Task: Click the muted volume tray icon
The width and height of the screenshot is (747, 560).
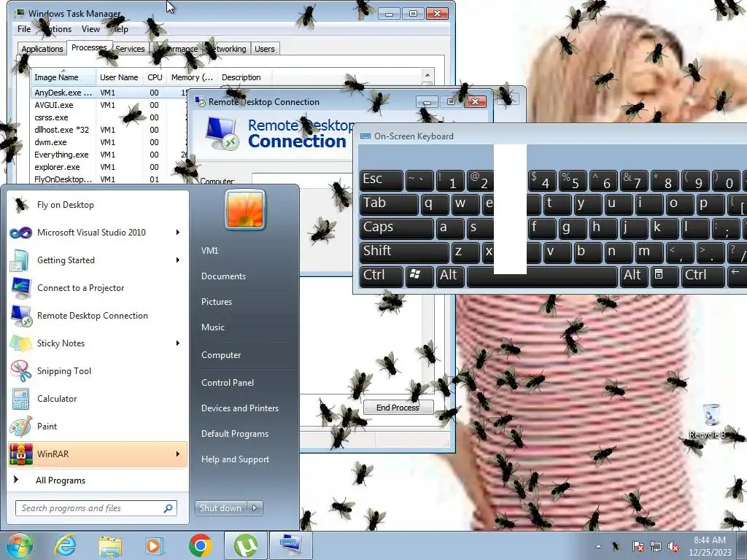Action: pos(673,547)
